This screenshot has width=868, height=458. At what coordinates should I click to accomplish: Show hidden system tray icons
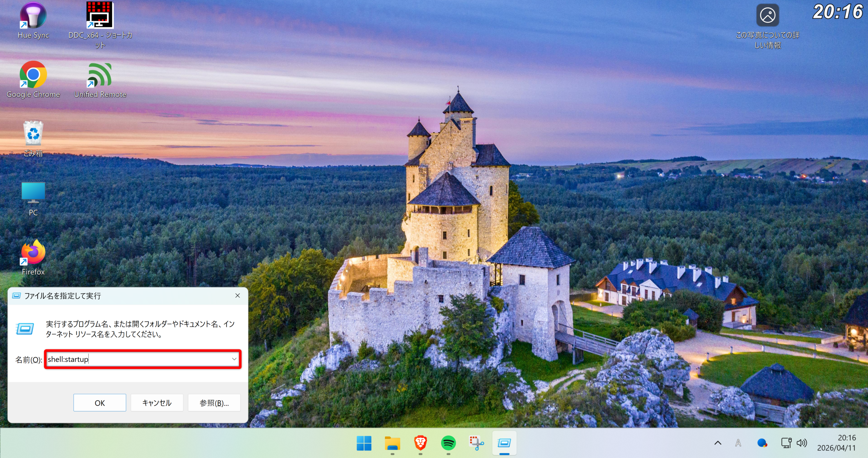coord(718,443)
